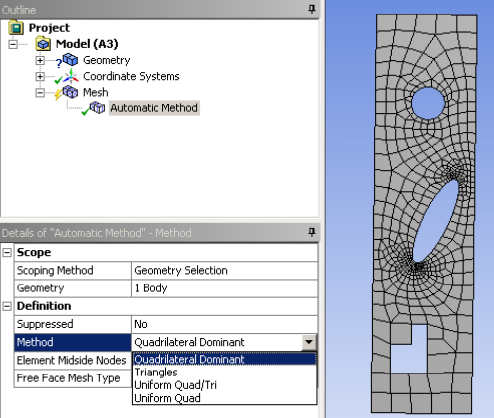Click the Method property label

(73, 342)
